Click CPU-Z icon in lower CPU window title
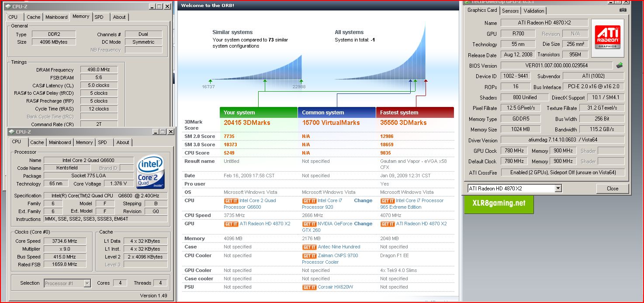This screenshot has height=303, width=644. coord(11,131)
